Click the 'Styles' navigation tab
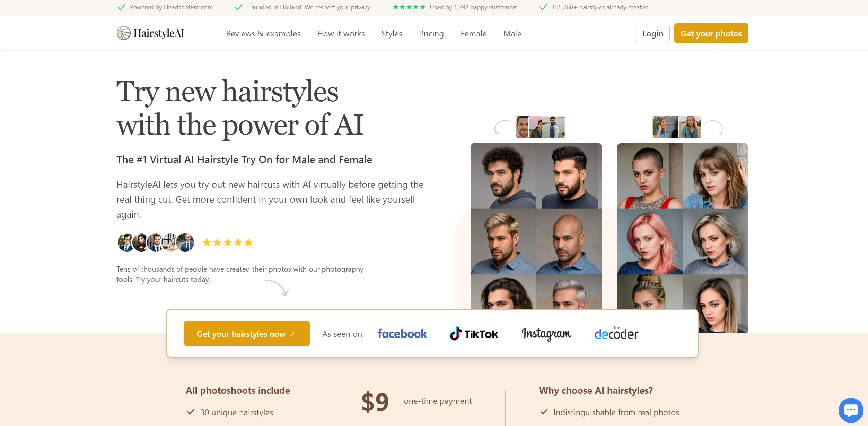Viewport: 868px width, 426px height. [x=391, y=33]
